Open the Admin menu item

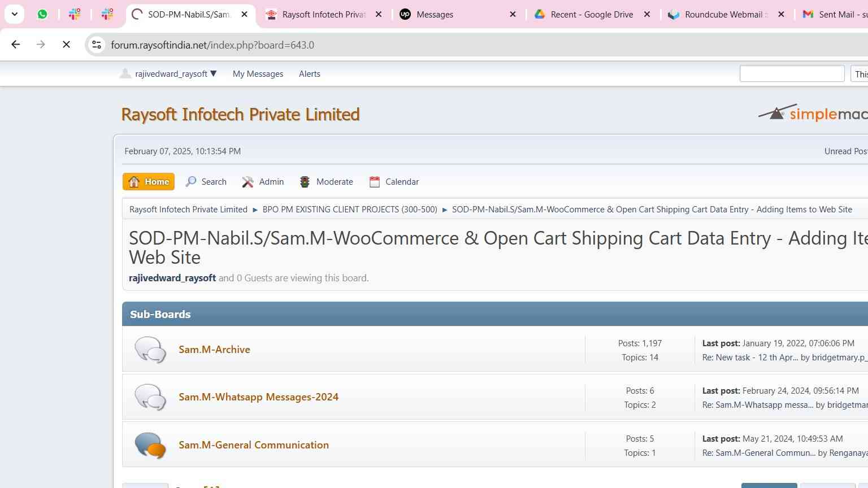point(263,182)
